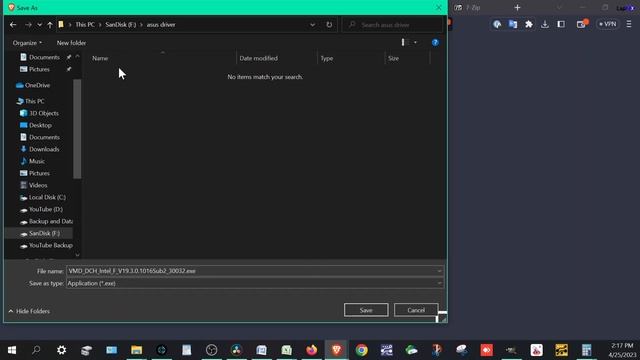
Task: Open OneDrive in the navigation pane
Action: point(33,85)
